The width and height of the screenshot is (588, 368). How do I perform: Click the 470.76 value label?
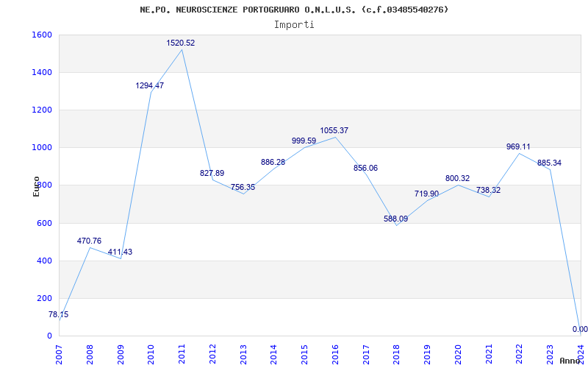pos(89,241)
